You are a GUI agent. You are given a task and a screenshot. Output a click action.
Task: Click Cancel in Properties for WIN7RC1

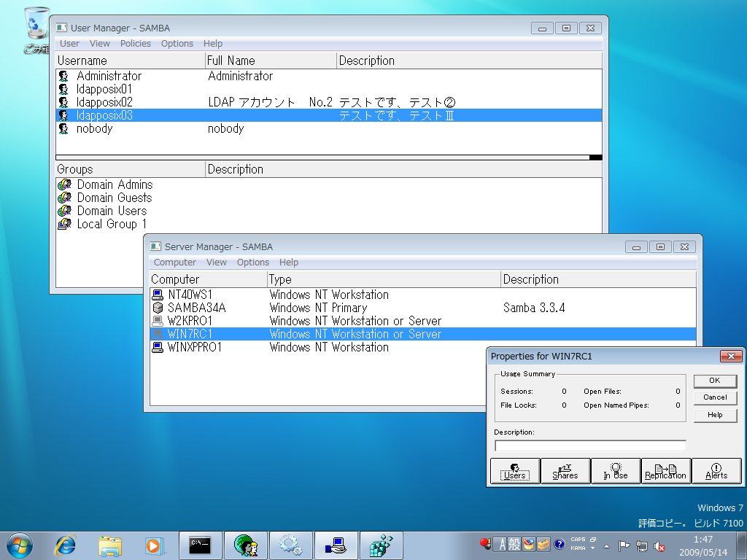point(715,397)
